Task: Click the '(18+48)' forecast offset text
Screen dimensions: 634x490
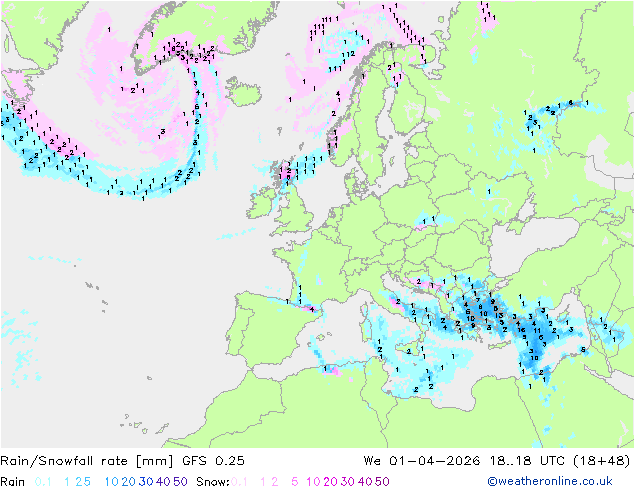Action: tap(602, 461)
